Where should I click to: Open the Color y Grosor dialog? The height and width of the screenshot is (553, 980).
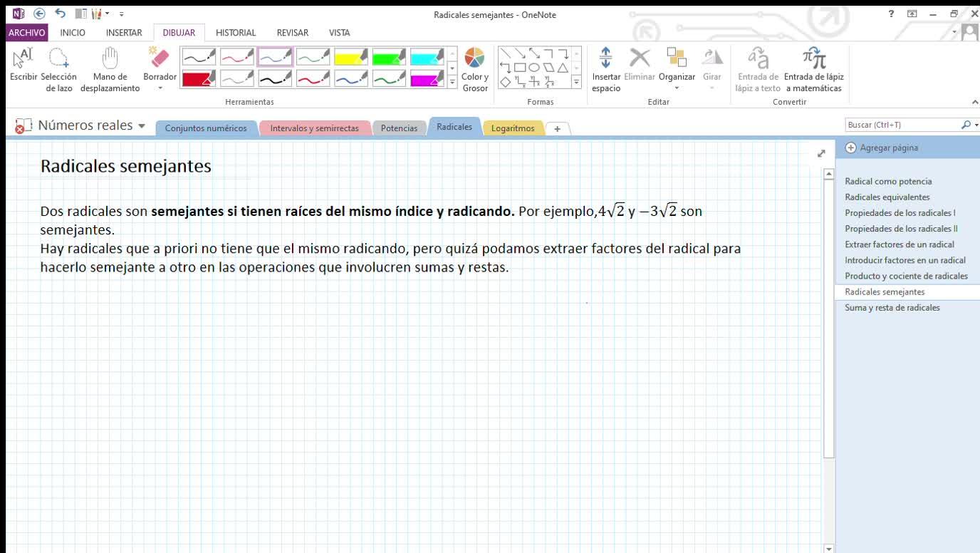pyautogui.click(x=474, y=70)
